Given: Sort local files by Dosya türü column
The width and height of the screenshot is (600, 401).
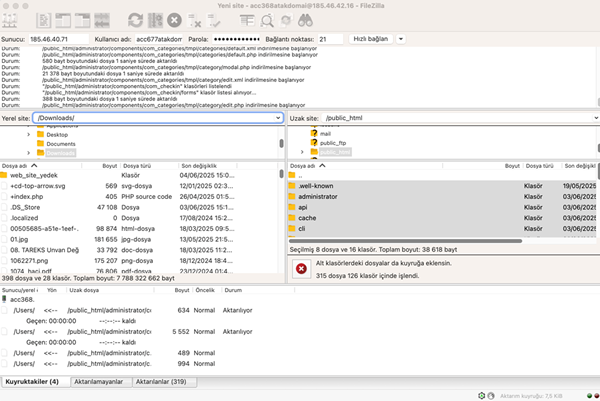Looking at the screenshot, I should [149, 166].
